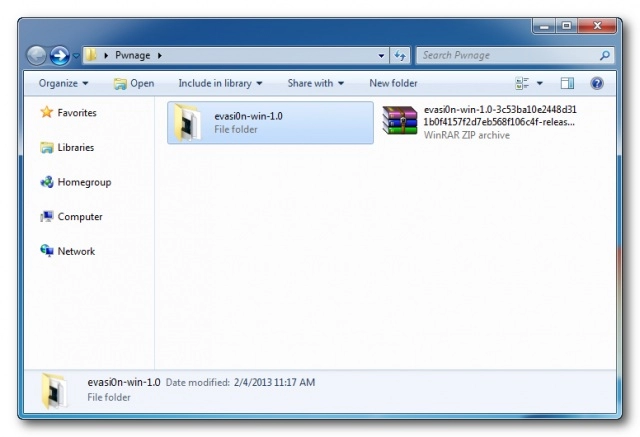Click folder thumbnail in details pane
Screen dimensions: 640x437
(x=54, y=391)
